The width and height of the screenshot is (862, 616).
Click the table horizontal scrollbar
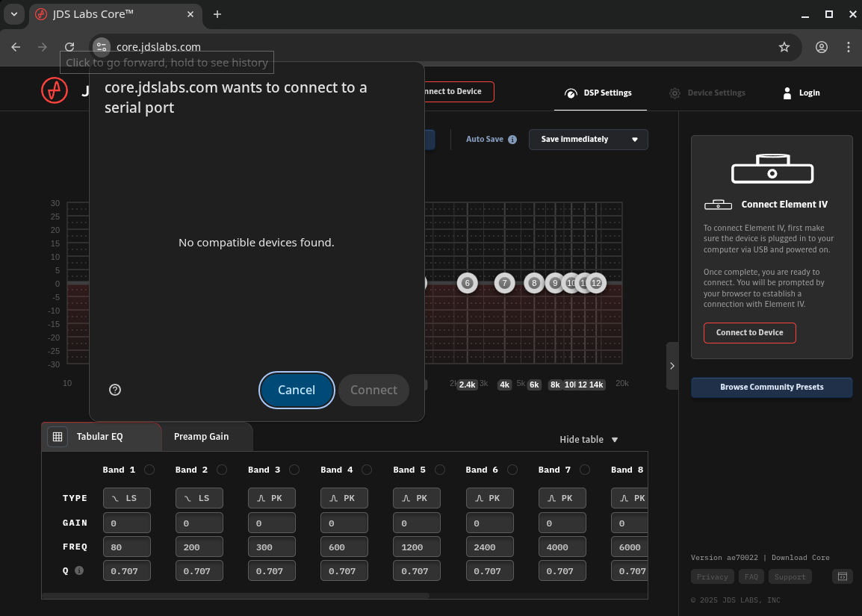[x=235, y=596]
